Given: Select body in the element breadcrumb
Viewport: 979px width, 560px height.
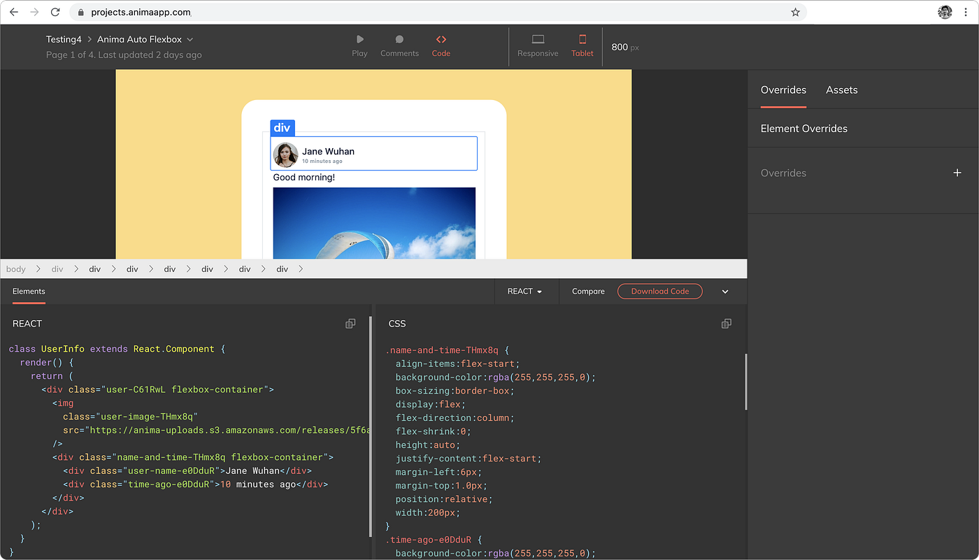Looking at the screenshot, I should point(16,269).
